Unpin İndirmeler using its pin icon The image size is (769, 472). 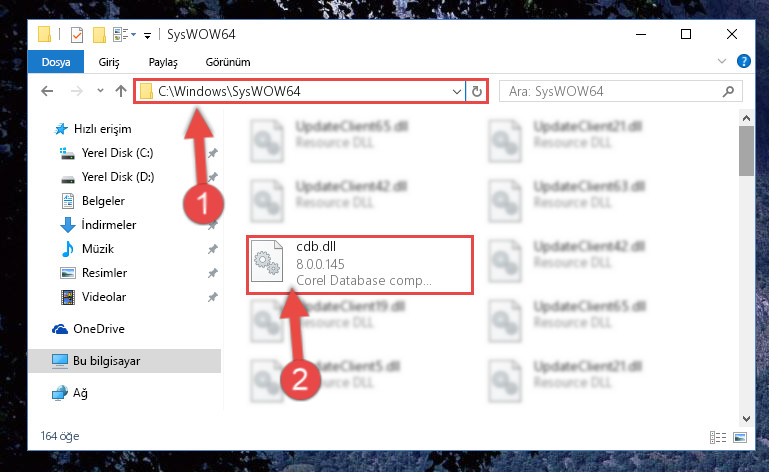coord(212,225)
